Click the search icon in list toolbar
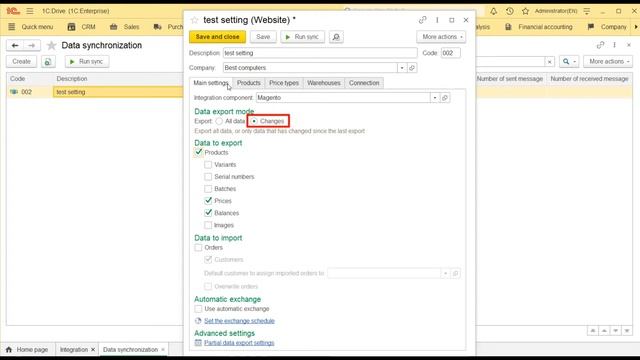 point(566,62)
